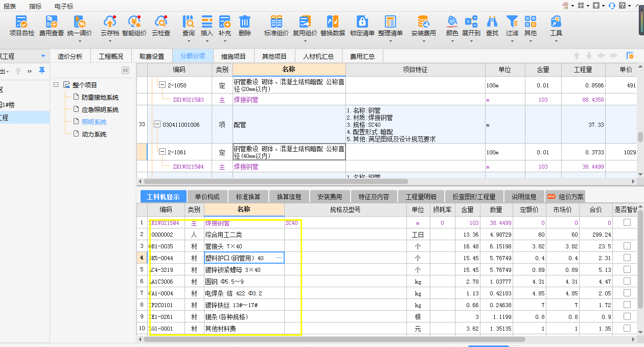This screenshot has width=644, height=347.
Task: Collapse tree panel with double-chevron button
Action: [125, 71]
